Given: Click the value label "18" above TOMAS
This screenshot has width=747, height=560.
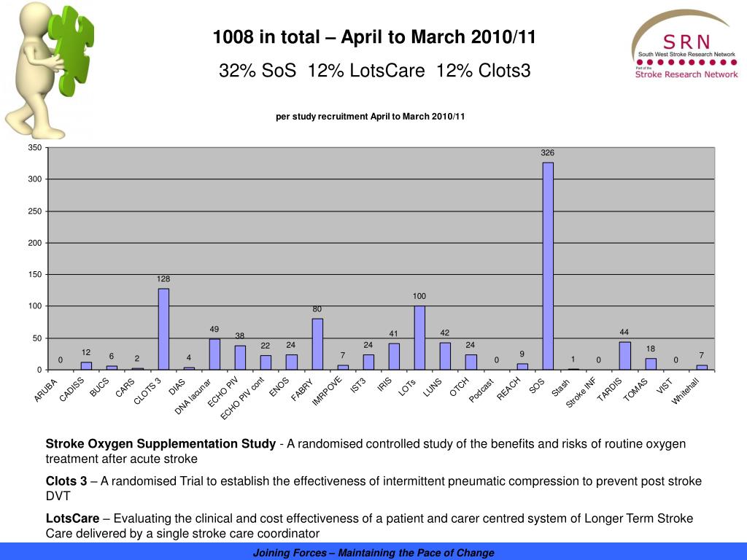Looking at the screenshot, I should coord(650,349).
